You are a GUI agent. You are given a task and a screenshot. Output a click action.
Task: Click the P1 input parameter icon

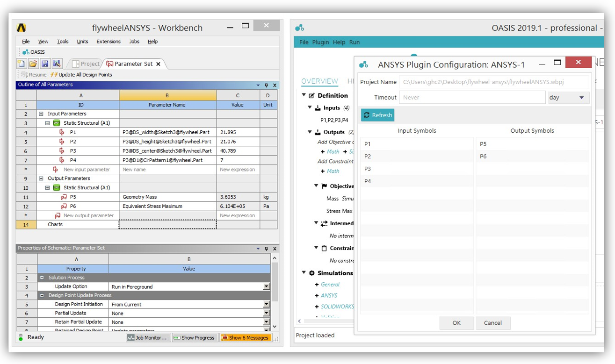click(x=62, y=132)
